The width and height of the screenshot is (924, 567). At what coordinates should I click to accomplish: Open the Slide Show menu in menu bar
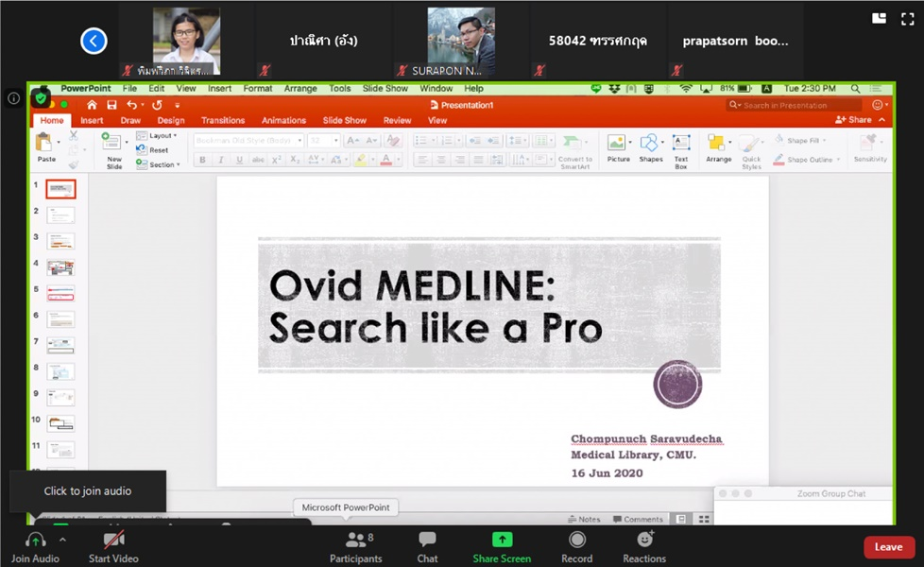point(385,89)
